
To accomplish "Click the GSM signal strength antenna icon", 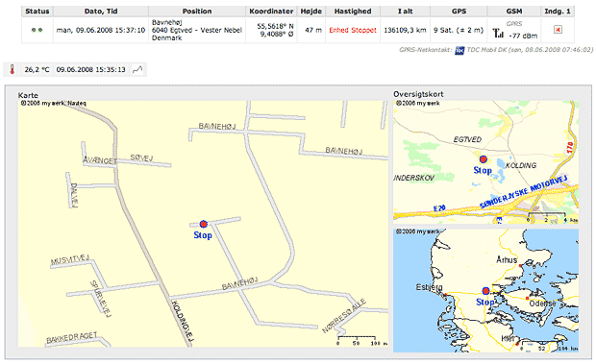I will click(x=498, y=34).
